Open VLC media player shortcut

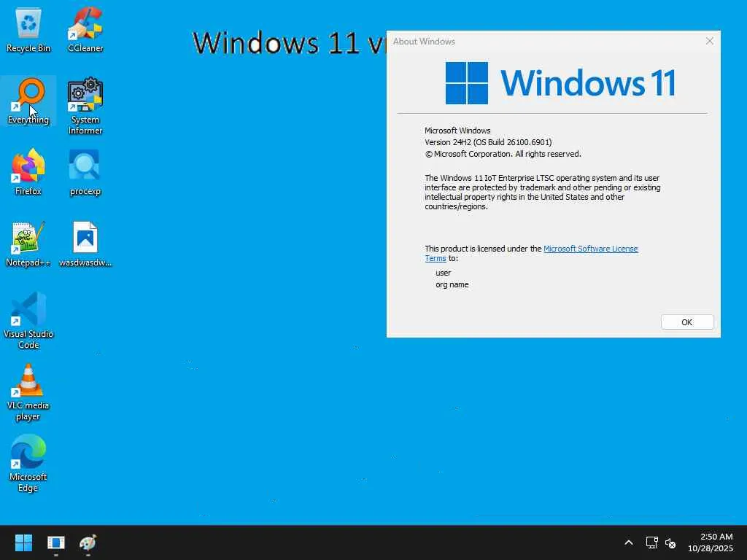[28, 392]
